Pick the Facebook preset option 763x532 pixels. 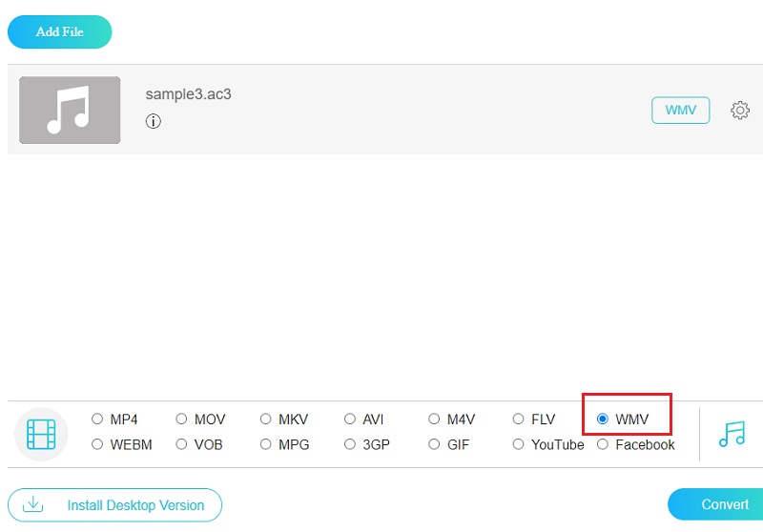point(603,444)
